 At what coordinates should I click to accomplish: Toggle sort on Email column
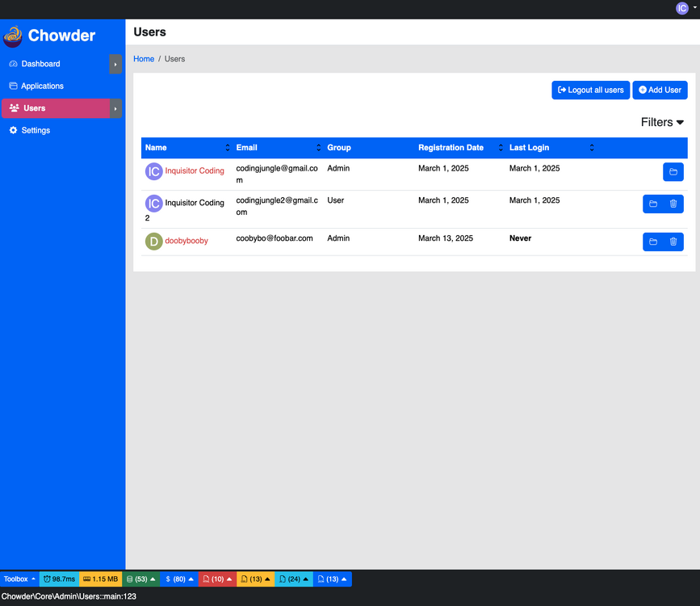click(318, 148)
